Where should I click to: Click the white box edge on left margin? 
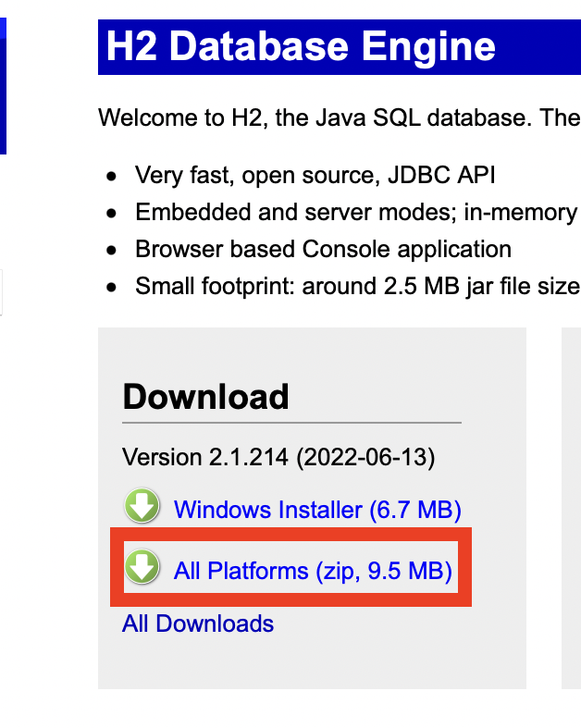[2, 292]
